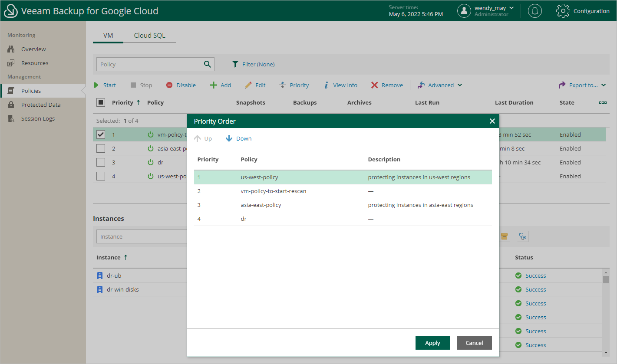617x364 pixels.
Task: Open Resources in the sidebar
Action: tap(35, 63)
